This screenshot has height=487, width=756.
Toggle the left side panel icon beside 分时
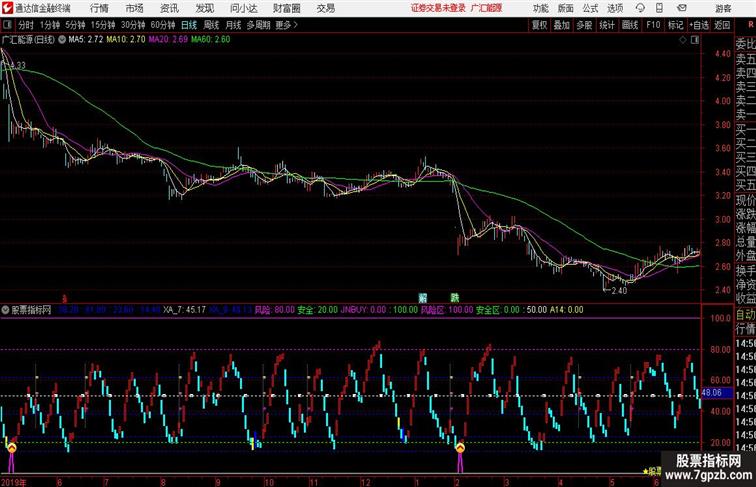(8, 25)
